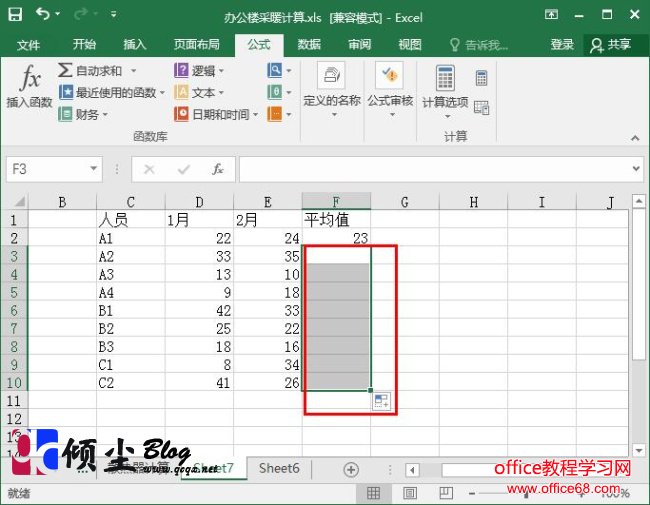The height and width of the screenshot is (505, 650).
Task: Click the vertical scroll up arrow
Action: tap(638, 201)
